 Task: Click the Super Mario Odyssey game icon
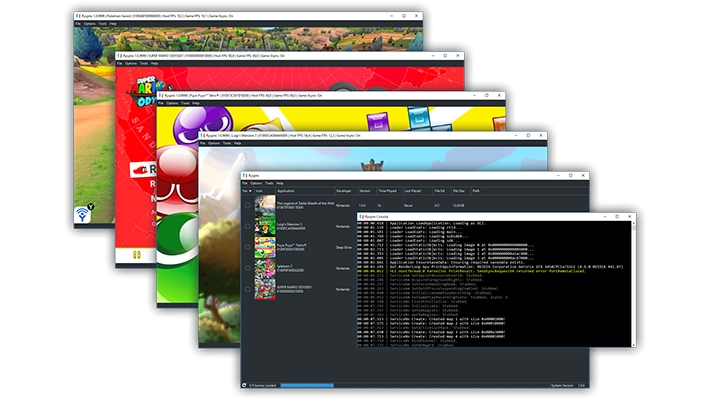(x=265, y=289)
